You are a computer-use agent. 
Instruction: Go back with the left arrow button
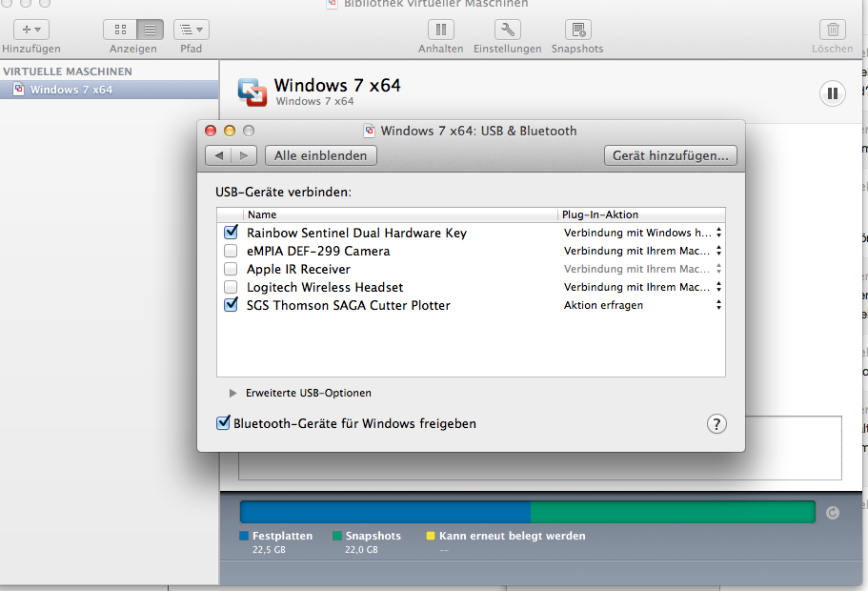218,155
